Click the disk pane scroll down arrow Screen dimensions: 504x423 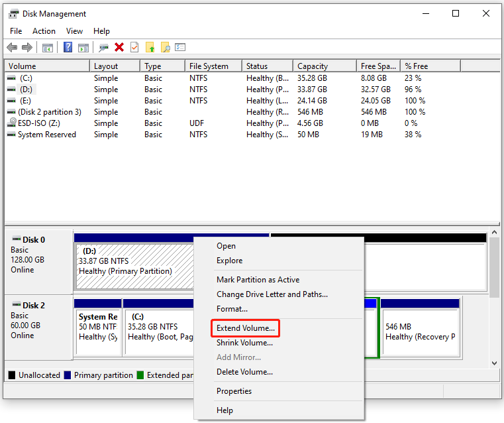494,363
